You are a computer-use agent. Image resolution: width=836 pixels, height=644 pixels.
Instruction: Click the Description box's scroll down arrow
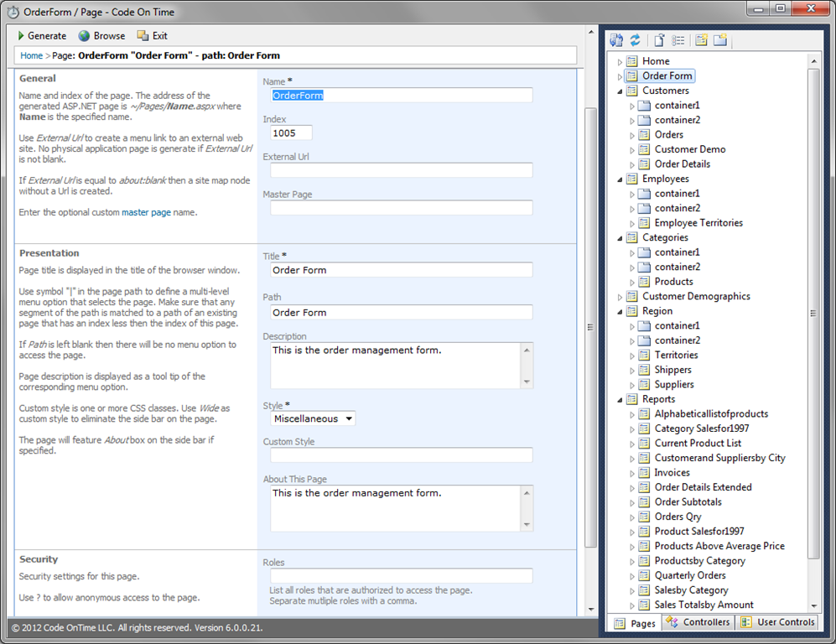pyautogui.click(x=527, y=382)
